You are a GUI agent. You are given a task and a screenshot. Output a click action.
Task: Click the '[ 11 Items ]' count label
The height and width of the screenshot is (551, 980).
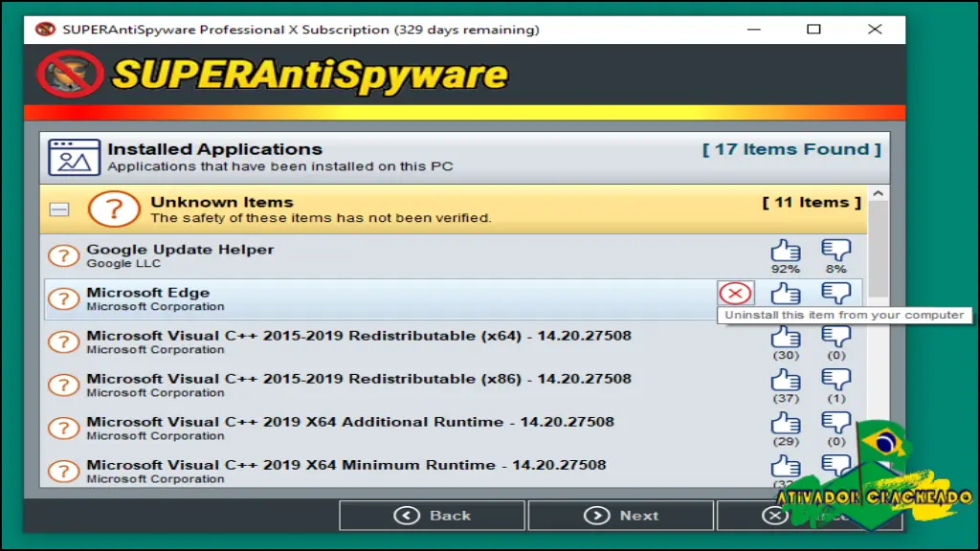coord(812,203)
